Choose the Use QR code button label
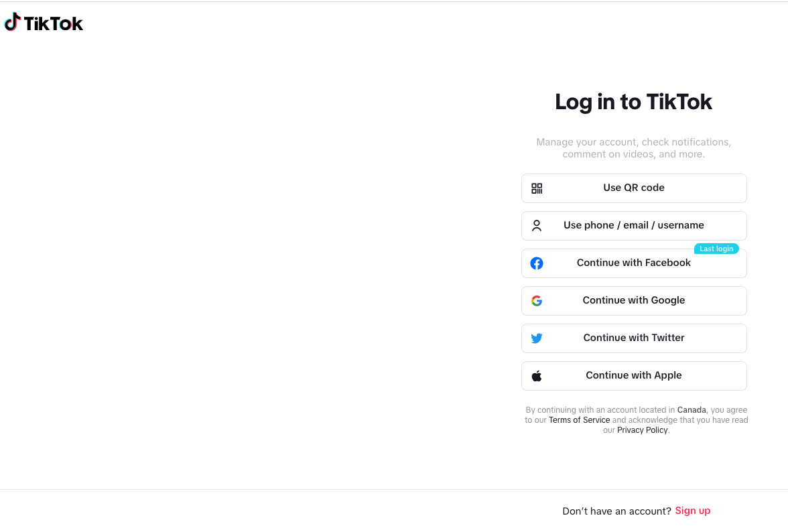Viewport: 788px width, 532px height. point(634,188)
